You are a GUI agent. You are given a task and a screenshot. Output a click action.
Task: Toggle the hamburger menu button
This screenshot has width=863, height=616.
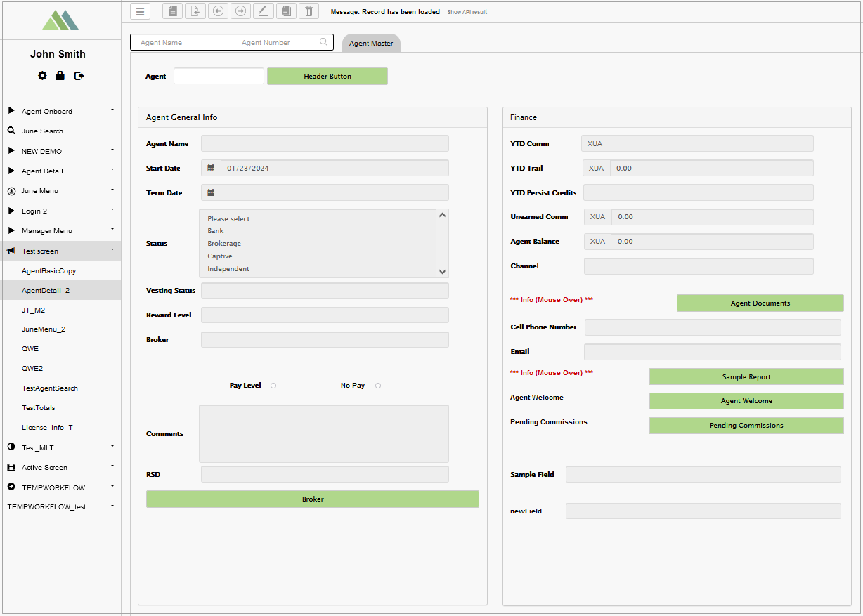[140, 11]
